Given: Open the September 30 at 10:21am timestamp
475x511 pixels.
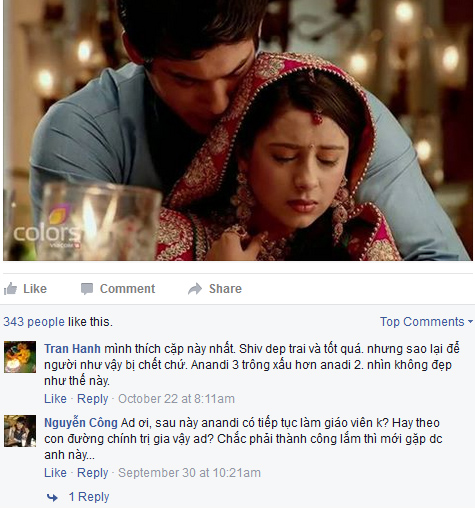Looking at the screenshot, I should tap(189, 473).
